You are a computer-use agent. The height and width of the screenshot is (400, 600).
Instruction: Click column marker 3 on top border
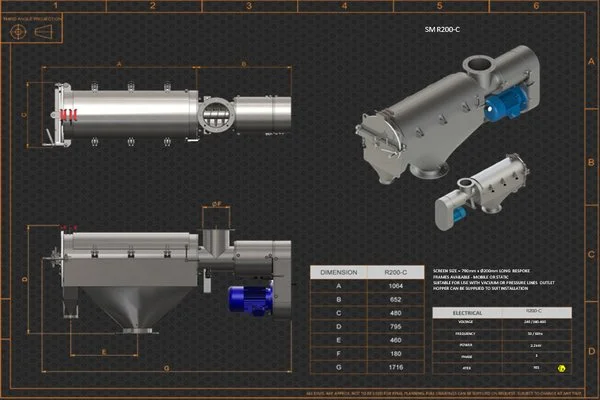(x=249, y=5)
